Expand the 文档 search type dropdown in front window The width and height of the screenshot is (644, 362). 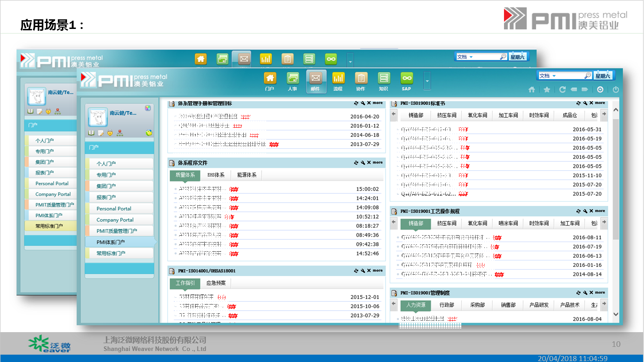(554, 76)
